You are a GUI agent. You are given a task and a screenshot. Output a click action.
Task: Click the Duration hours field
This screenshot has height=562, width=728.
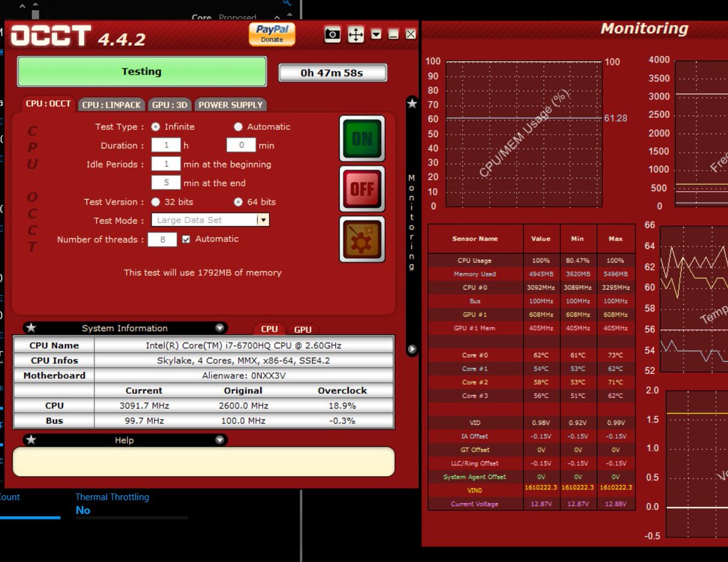click(166, 146)
